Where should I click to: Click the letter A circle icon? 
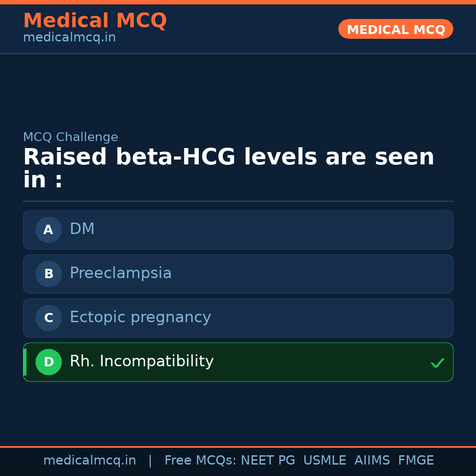point(48,230)
